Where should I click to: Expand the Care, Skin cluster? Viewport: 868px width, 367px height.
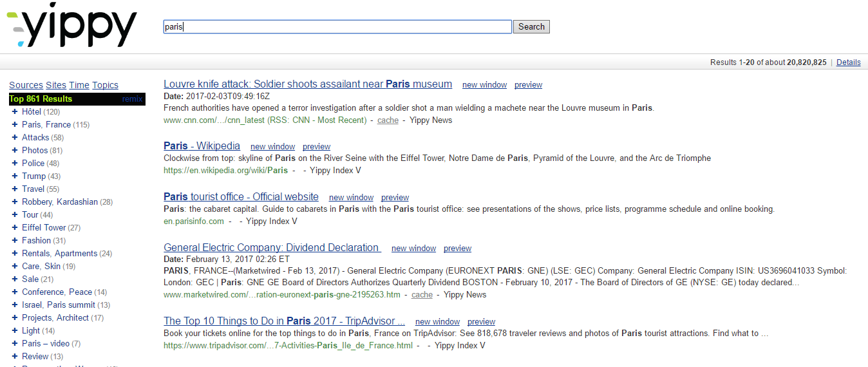click(x=15, y=267)
